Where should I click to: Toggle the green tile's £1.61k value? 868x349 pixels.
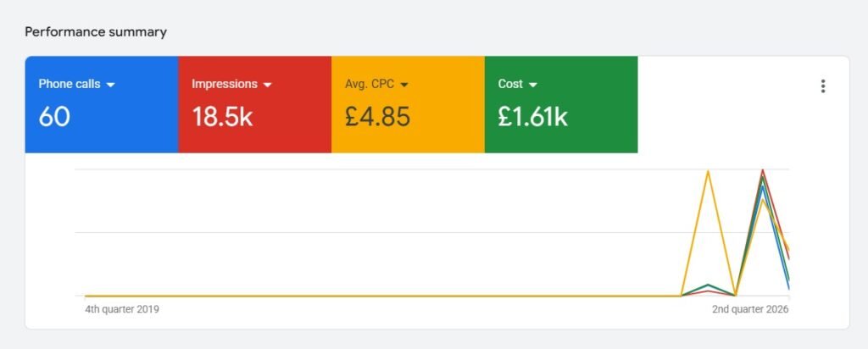coord(532,117)
